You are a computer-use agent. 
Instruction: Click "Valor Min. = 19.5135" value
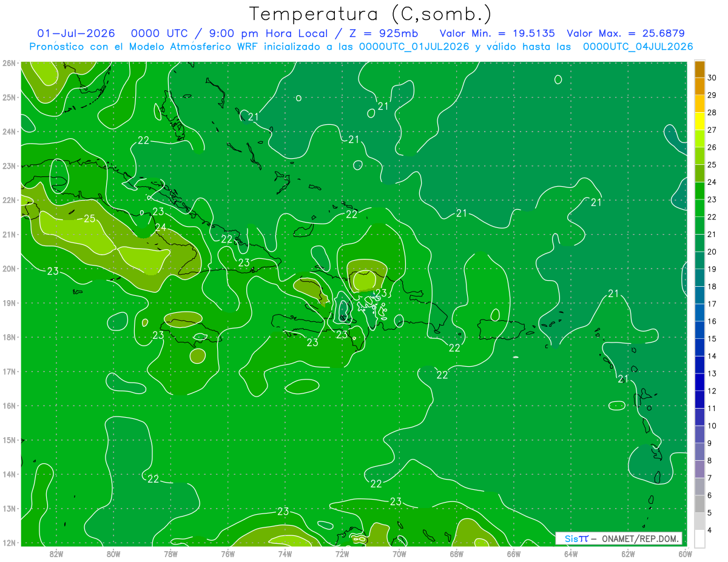point(497,33)
